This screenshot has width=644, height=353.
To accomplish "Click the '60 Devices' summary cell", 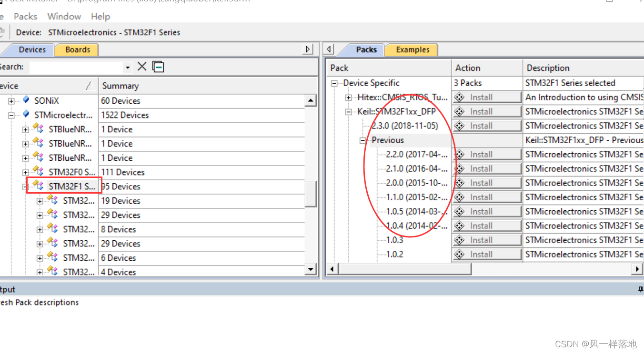I will [x=121, y=101].
